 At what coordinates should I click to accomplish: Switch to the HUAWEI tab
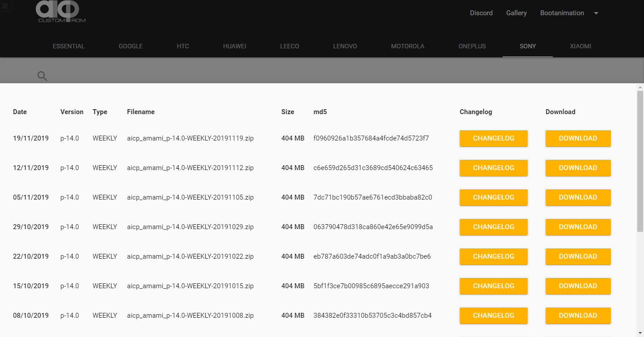235,46
